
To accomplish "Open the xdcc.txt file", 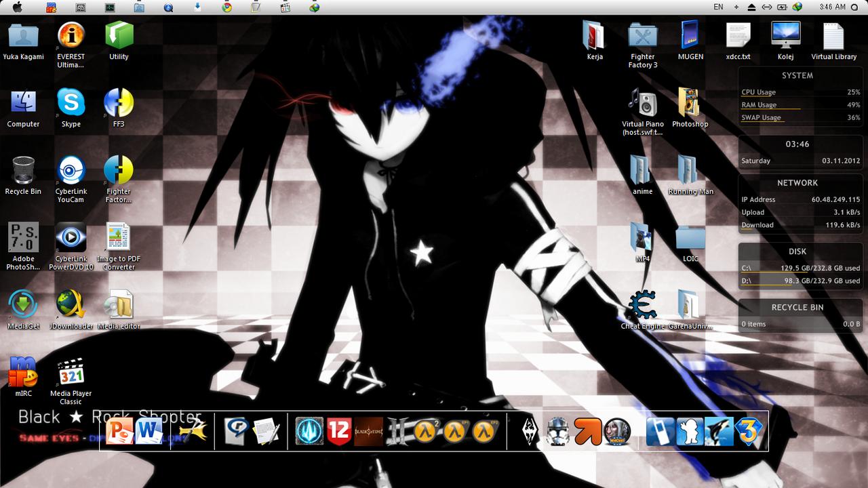I will pos(738,36).
